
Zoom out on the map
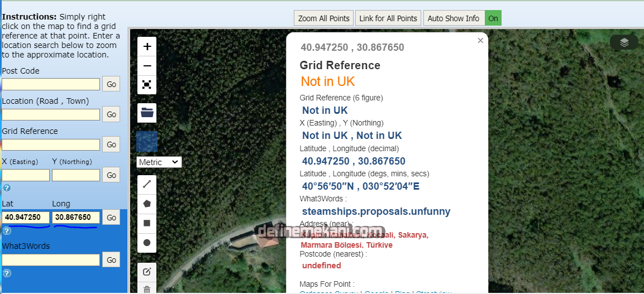[147, 66]
